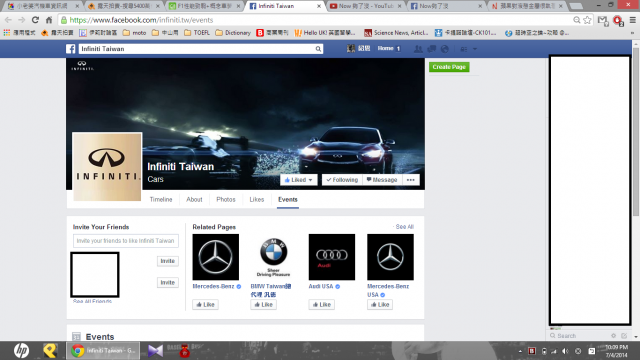The image size is (640, 360).
Task: Switch to the YouTube browser tab
Action: pyautogui.click(x=366, y=6)
